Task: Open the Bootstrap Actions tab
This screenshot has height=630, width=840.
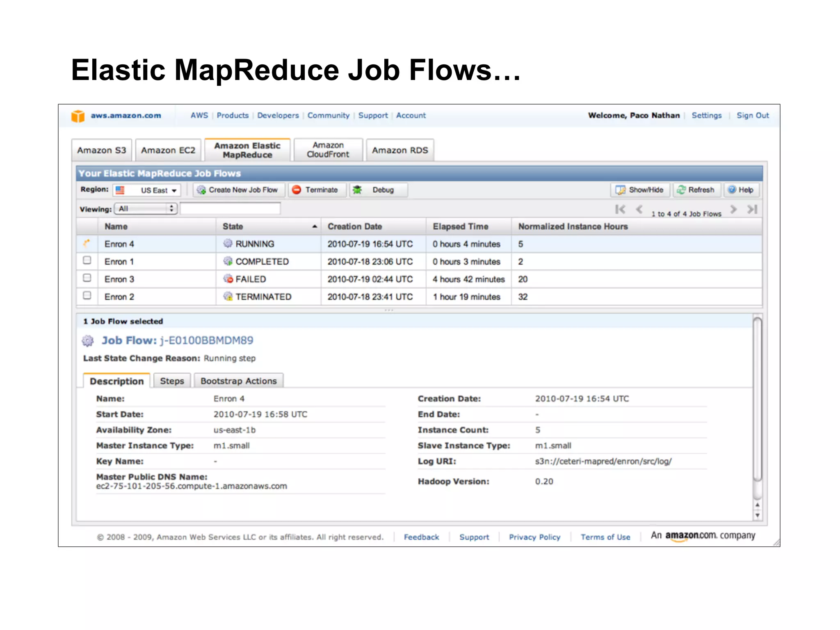Action: 239,381
